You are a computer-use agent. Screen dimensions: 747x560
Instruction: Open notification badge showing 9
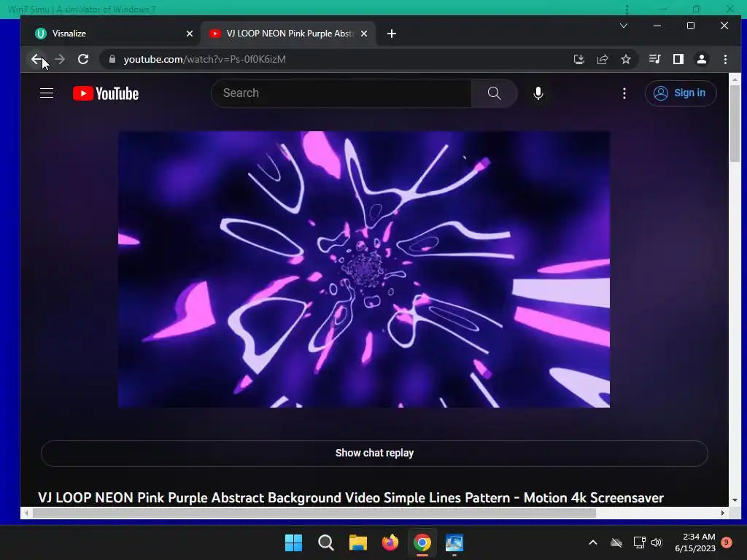[x=727, y=542]
